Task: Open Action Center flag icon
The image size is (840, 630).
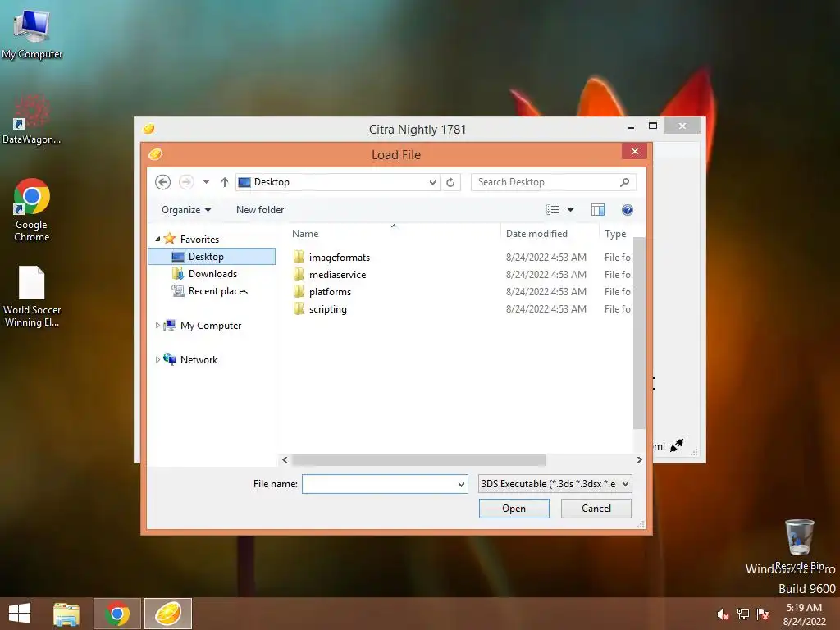Action: pyautogui.click(x=763, y=614)
